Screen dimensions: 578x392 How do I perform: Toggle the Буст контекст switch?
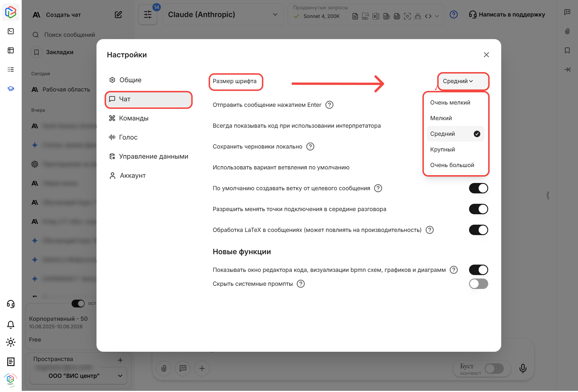494,369
